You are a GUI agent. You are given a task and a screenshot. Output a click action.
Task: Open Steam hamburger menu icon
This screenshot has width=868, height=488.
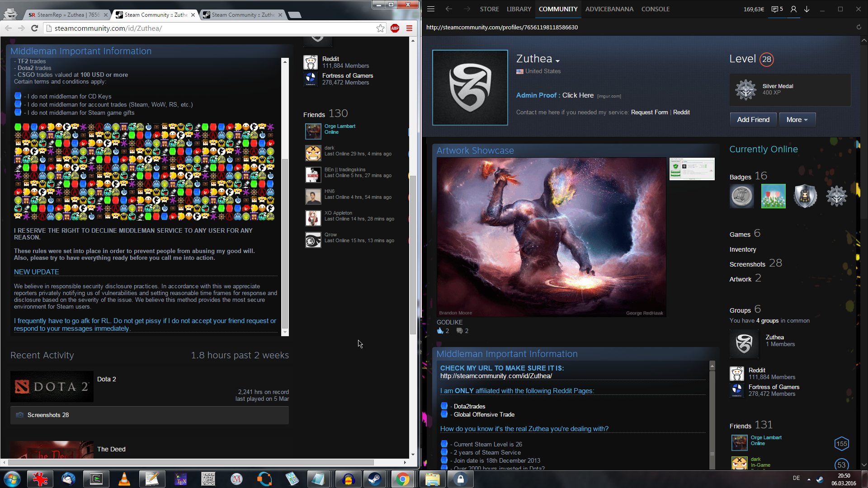[x=430, y=9]
